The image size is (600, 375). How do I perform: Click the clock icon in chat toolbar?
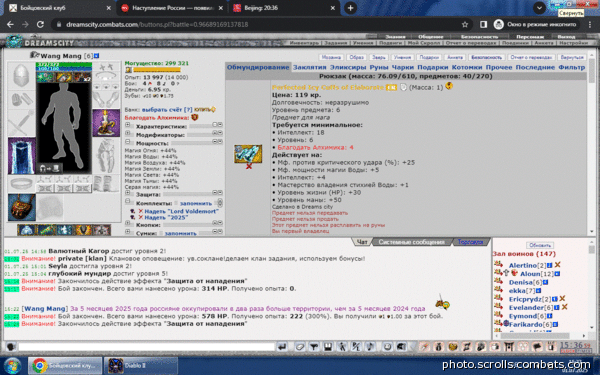(387, 347)
